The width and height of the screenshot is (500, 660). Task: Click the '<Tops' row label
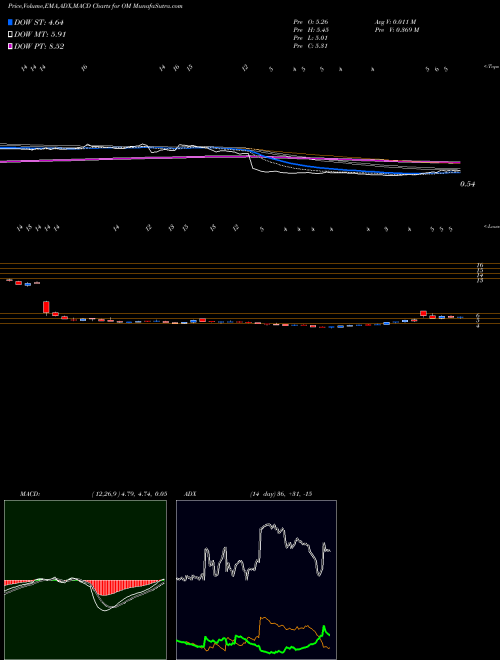pyautogui.click(x=491, y=67)
